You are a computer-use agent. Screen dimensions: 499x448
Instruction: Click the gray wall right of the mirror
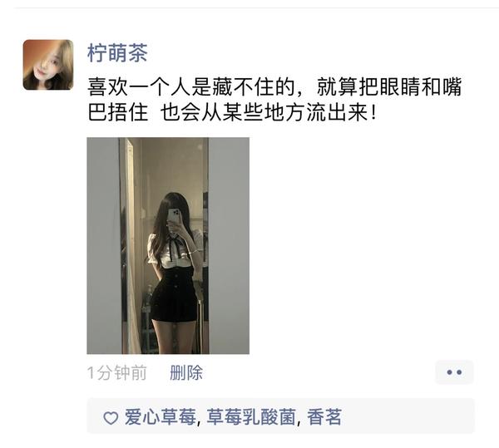[230, 246]
